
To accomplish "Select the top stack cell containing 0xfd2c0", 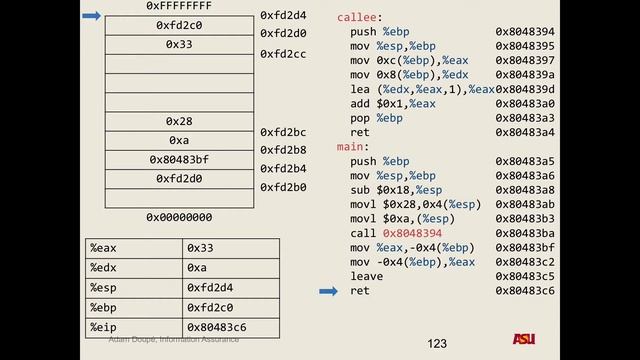I will click(179, 25).
